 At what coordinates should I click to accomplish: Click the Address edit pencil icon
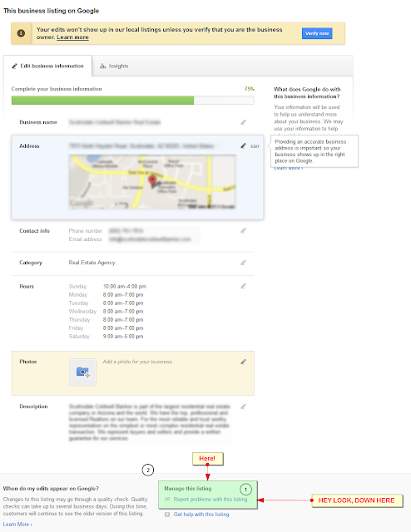(243, 146)
